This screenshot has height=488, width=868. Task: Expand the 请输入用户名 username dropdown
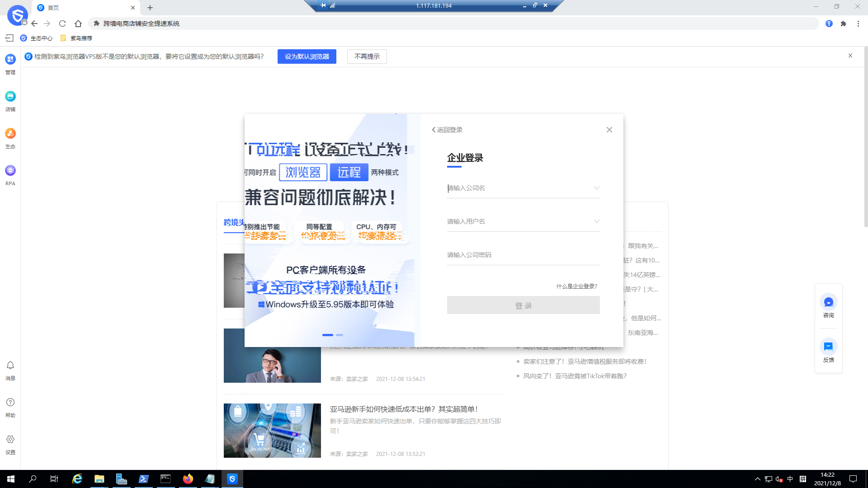pyautogui.click(x=596, y=221)
